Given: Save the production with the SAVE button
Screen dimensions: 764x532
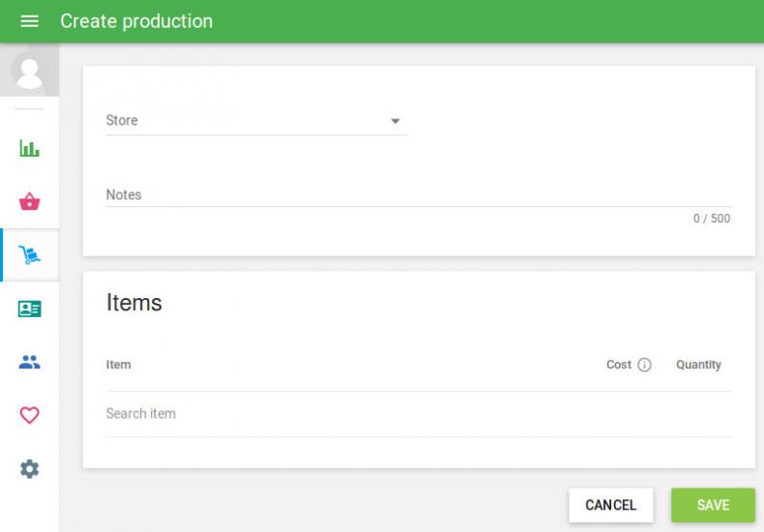Looking at the screenshot, I should pos(713,505).
